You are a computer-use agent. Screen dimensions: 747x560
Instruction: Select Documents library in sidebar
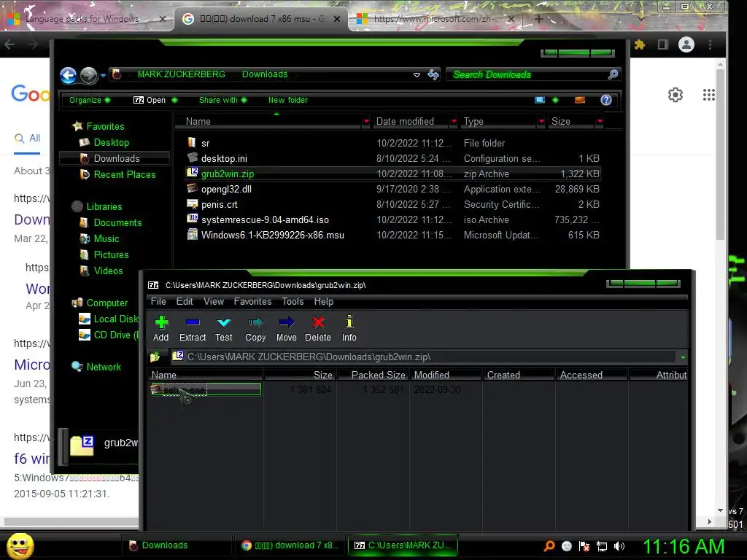117,223
